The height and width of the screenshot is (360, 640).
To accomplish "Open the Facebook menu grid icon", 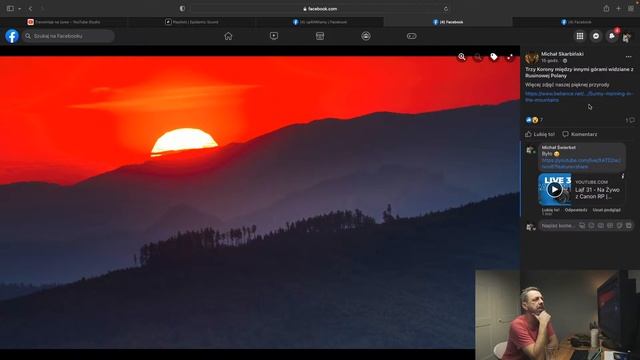I will pos(580,36).
